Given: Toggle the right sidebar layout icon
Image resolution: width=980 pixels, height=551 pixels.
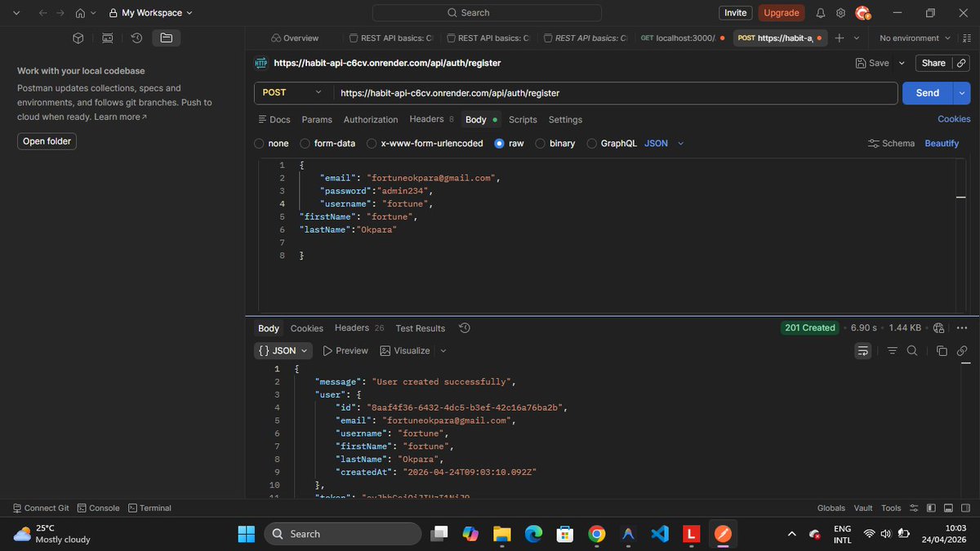Looking at the screenshot, I should coord(965,508).
